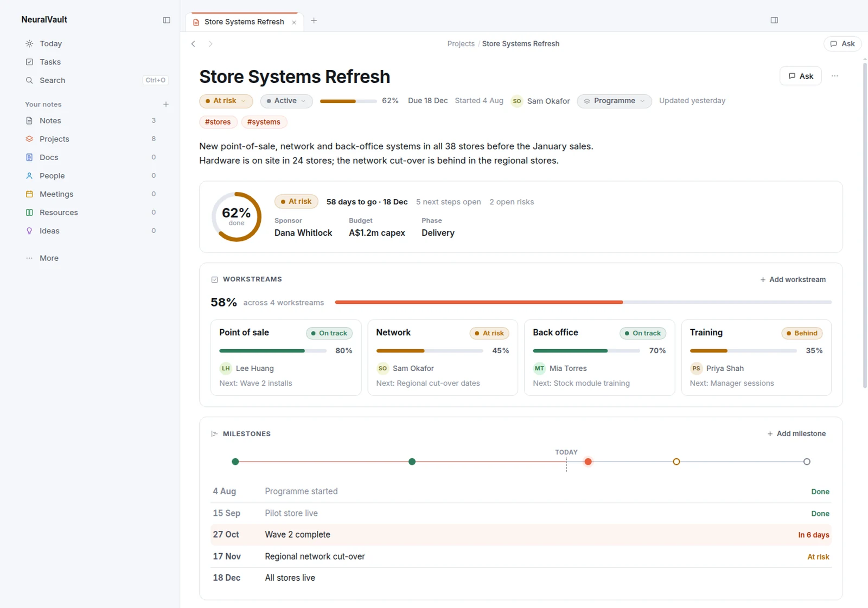This screenshot has height=608, width=868.
Task: Select the All stores live milestone row
Action: pos(521,578)
